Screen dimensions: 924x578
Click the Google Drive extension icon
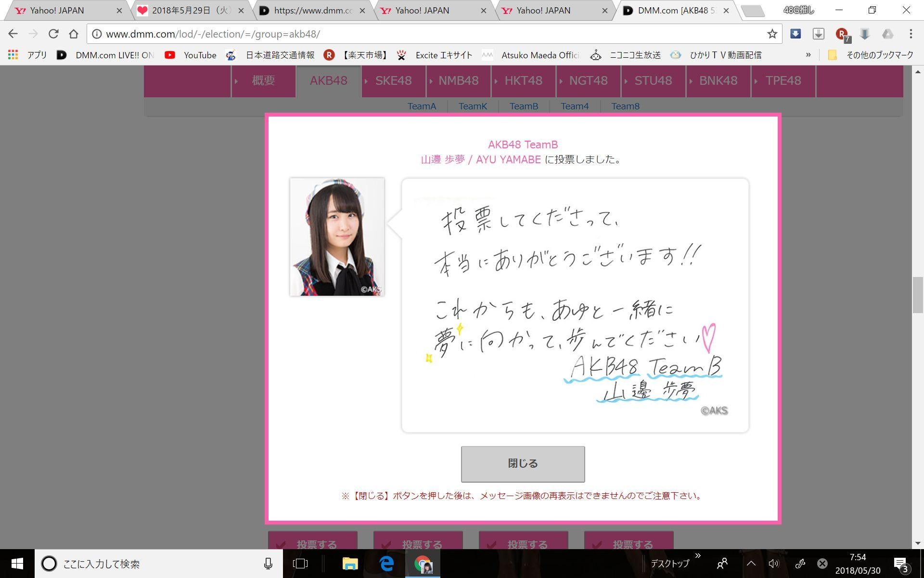[888, 34]
